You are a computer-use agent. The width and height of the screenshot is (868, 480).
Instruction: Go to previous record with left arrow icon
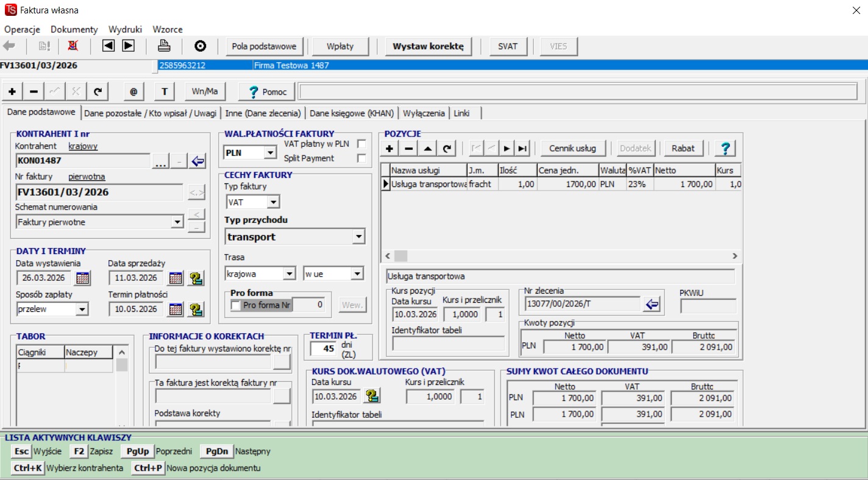point(108,46)
